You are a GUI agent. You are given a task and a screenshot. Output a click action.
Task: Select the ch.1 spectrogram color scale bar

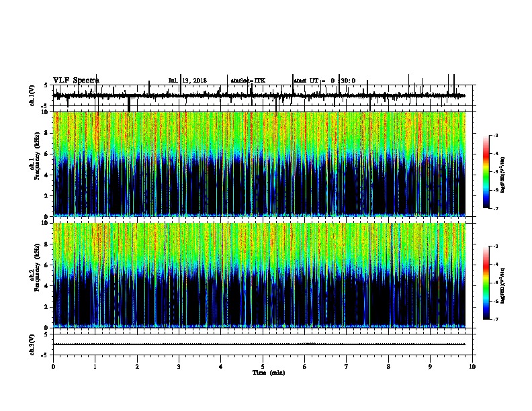[x=486, y=172]
